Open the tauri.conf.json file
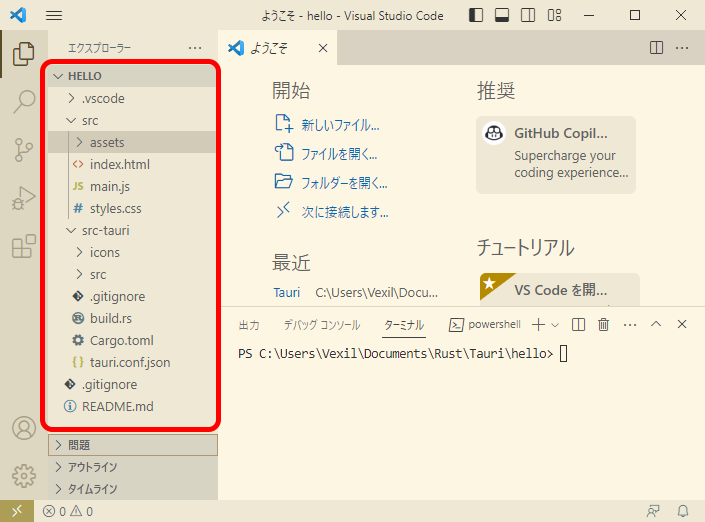705x522 pixels. pos(129,362)
